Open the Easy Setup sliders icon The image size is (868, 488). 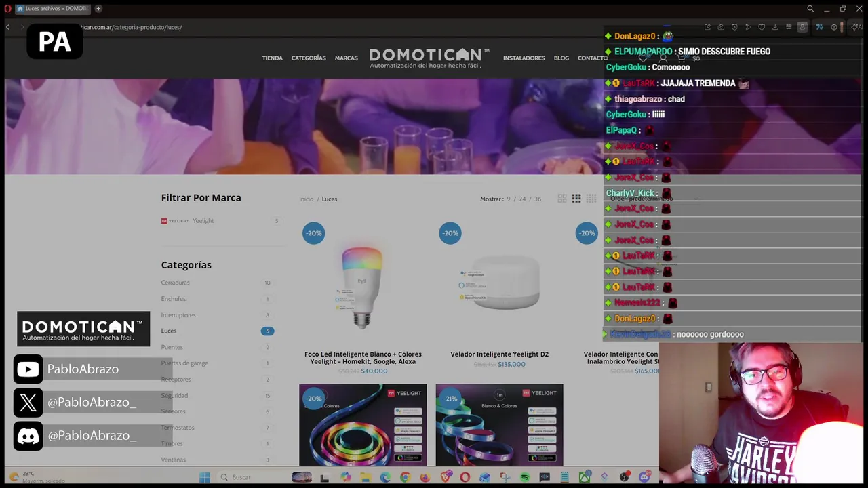(789, 27)
